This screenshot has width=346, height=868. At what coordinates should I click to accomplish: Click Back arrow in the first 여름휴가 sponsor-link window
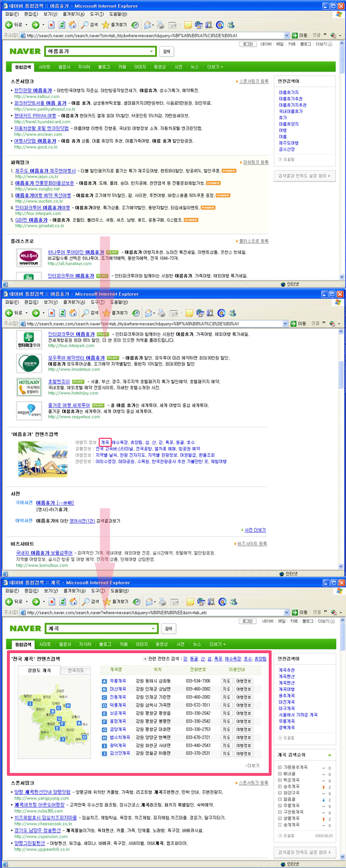(x=9, y=25)
